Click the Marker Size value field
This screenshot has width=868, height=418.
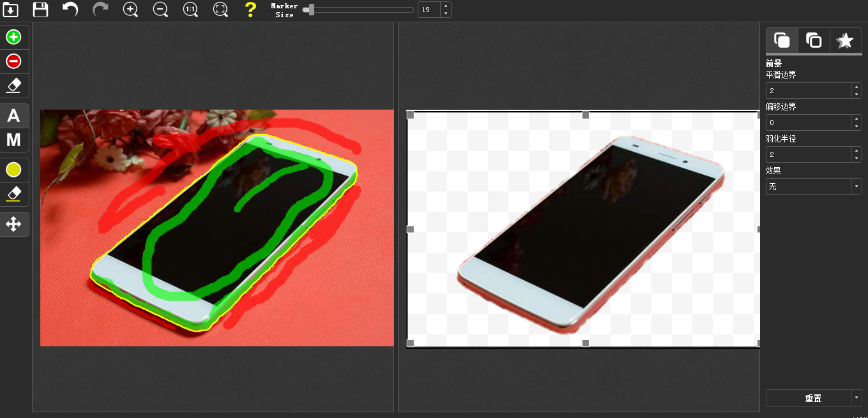click(x=429, y=10)
